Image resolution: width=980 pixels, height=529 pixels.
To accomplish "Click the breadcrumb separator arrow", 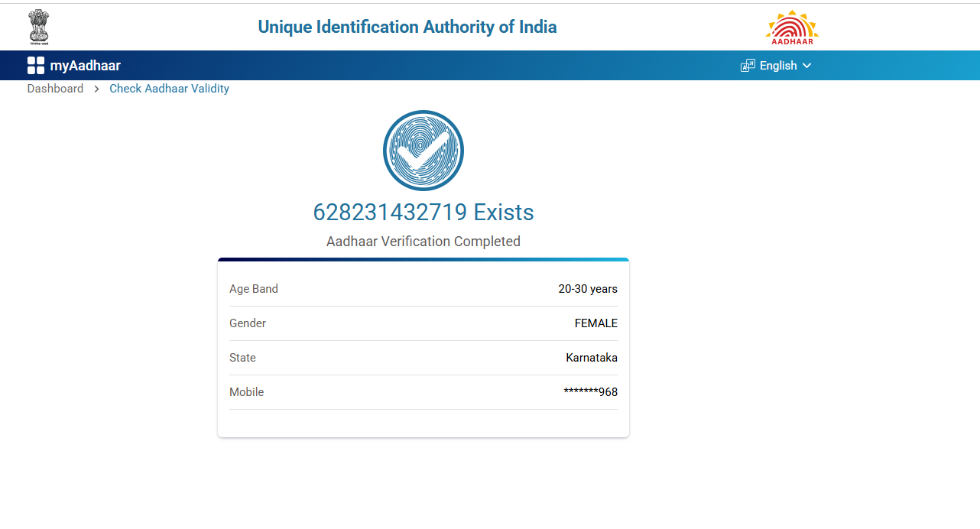I will [96, 89].
